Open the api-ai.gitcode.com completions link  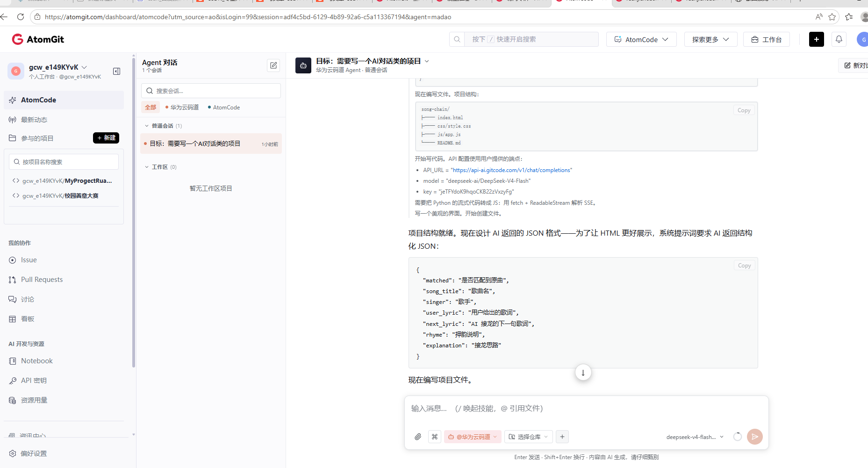coord(511,170)
